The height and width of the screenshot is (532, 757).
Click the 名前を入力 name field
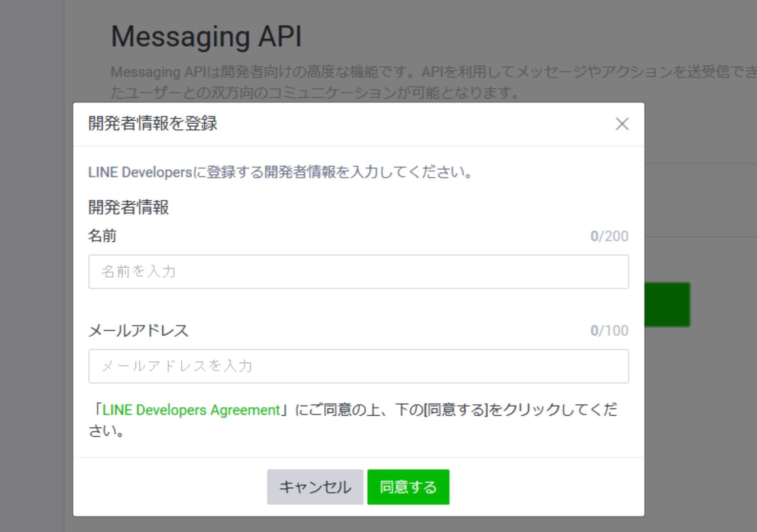[x=358, y=272]
